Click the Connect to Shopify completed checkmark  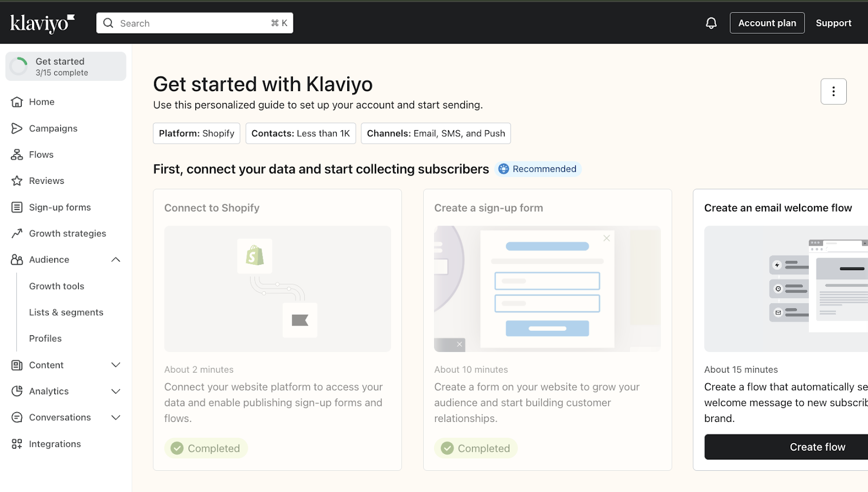[x=177, y=448]
